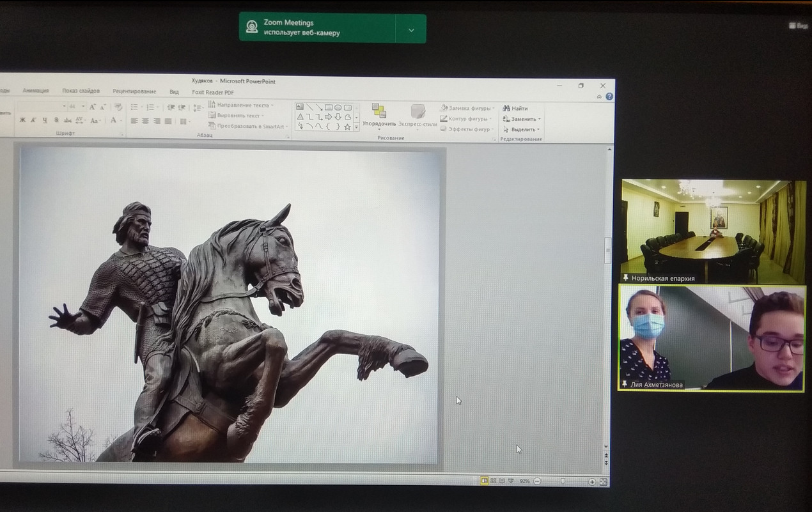The width and height of the screenshot is (812, 512).
Task: Expand Text Direction (Направление текста) dropdown
Action: 242,105
